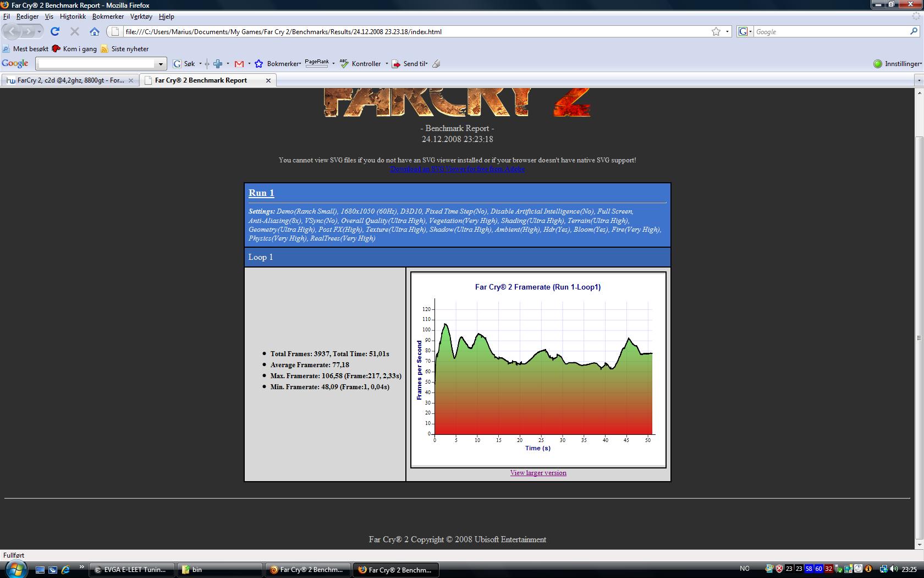Click the PageRank indicator
This screenshot has height=578, width=924.
click(317, 63)
